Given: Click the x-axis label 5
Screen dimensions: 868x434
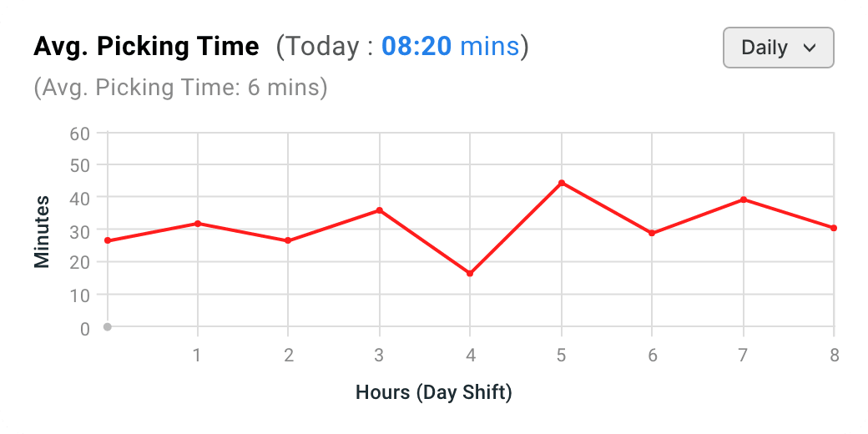Looking at the screenshot, I should pyautogui.click(x=562, y=356).
